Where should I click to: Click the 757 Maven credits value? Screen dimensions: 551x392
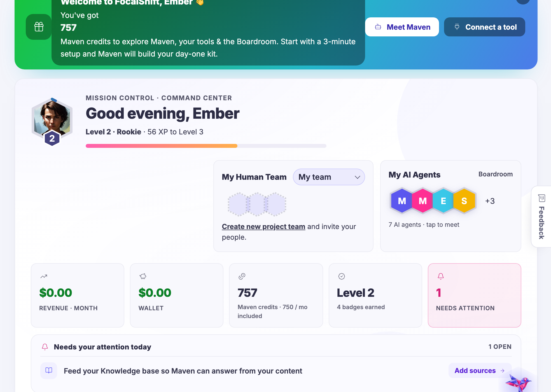(248, 293)
